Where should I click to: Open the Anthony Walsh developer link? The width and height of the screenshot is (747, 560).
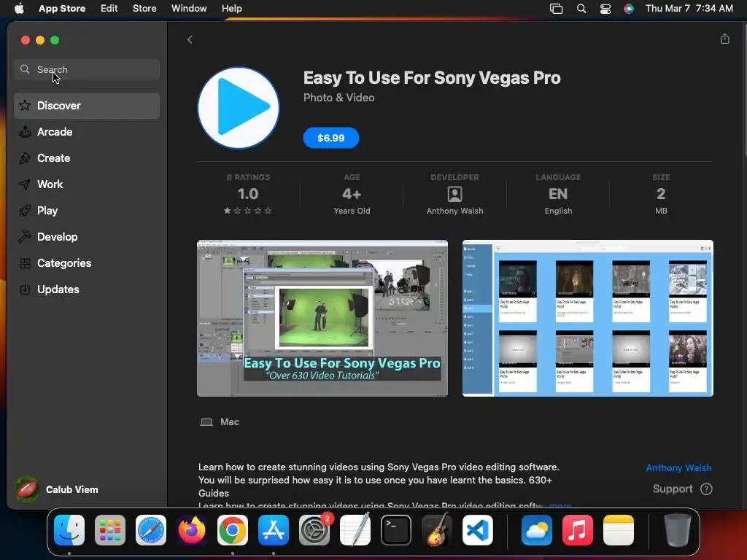click(678, 467)
